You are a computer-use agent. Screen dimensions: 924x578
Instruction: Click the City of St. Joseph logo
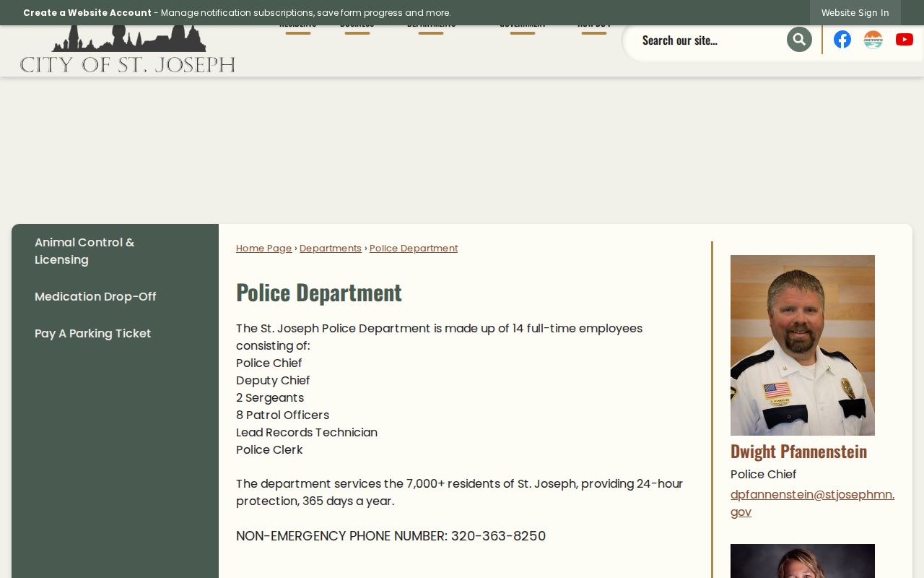click(128, 50)
